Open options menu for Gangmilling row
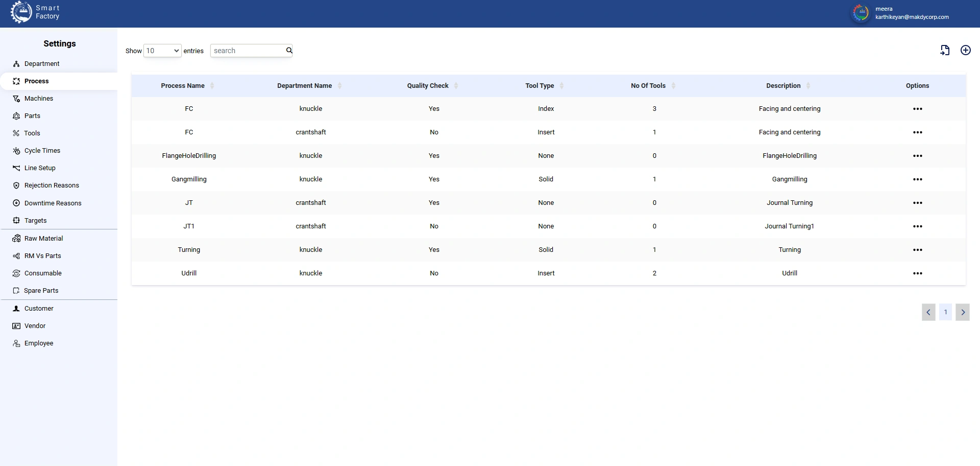This screenshot has width=980, height=466. click(x=917, y=179)
